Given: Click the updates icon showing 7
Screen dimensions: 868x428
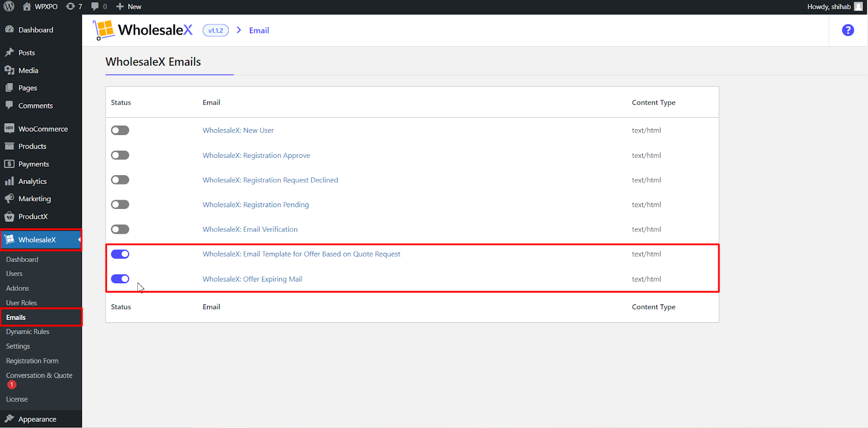Looking at the screenshot, I should tap(71, 7).
